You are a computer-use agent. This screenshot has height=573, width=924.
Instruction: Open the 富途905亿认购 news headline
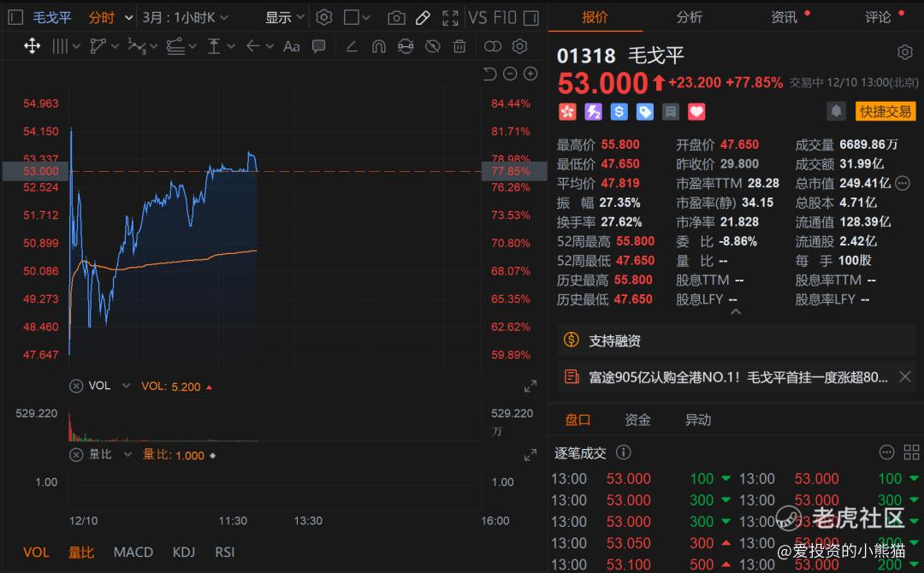pyautogui.click(x=737, y=377)
